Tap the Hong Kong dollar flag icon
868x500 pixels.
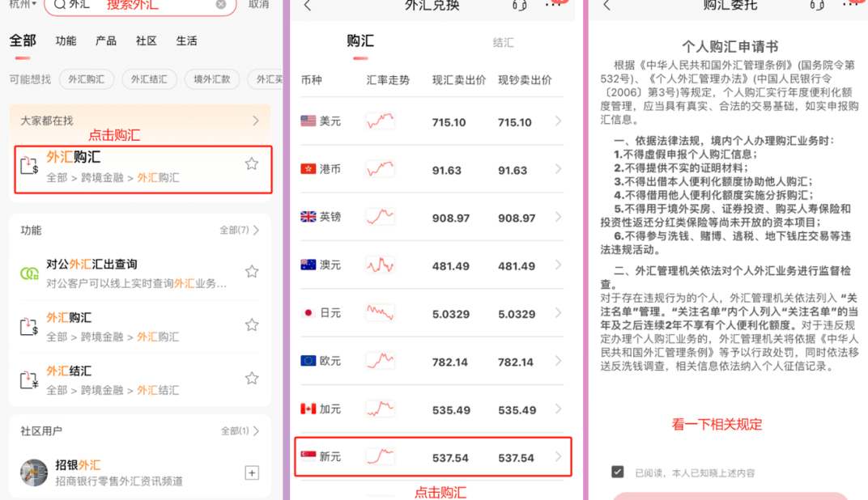[308, 167]
